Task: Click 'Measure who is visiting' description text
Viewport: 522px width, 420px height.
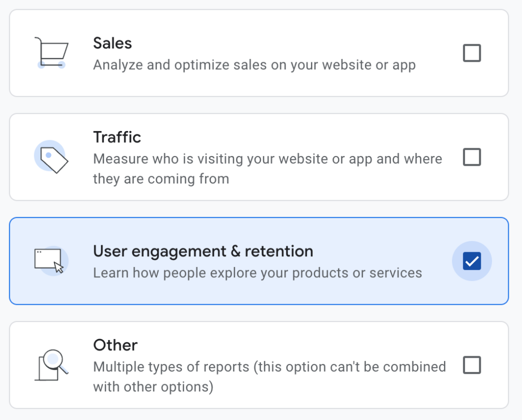Action: tap(267, 159)
